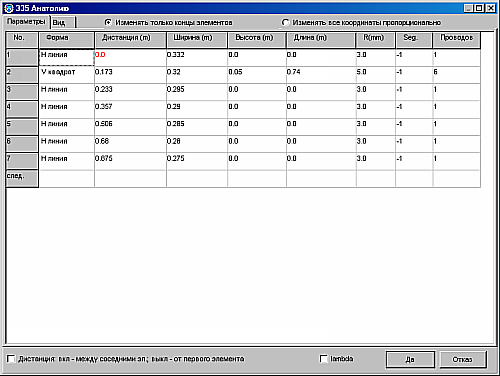Select row header 7
500x376 pixels.
click(22, 161)
